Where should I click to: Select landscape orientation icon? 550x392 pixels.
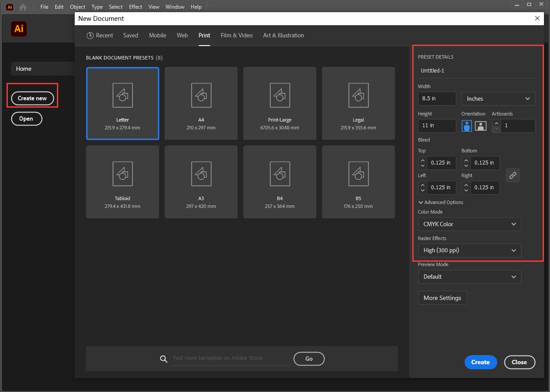pyautogui.click(x=480, y=126)
